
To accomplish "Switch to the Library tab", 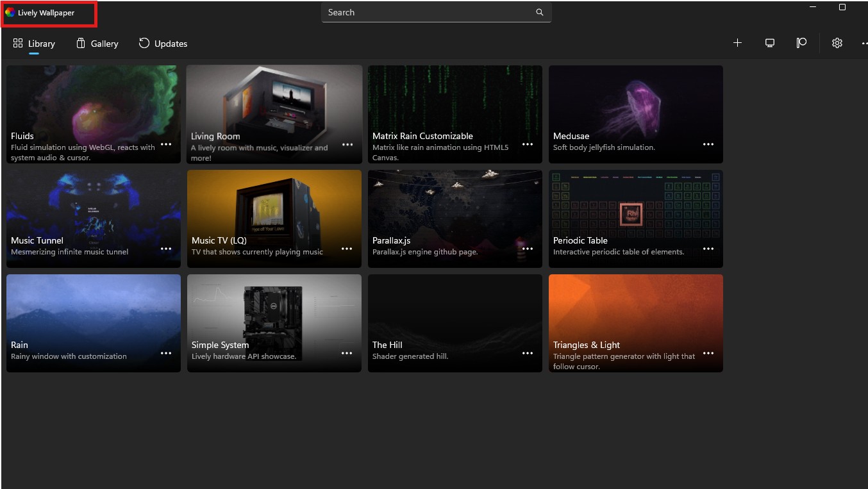I will [x=35, y=44].
